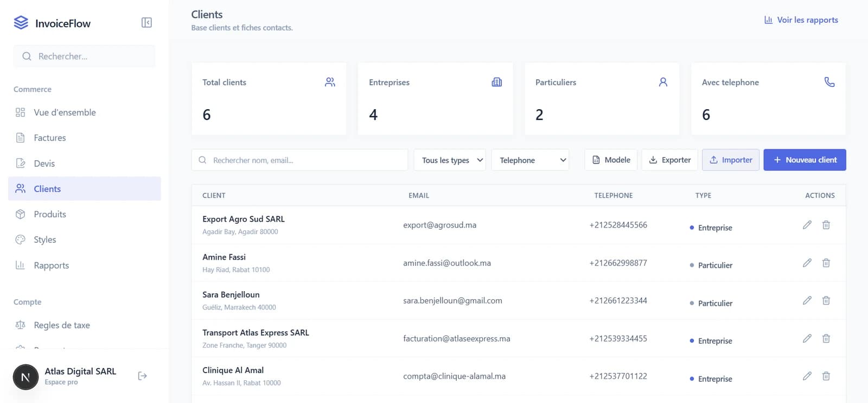Click the phone icon in Avec telephone card
The height and width of the screenshot is (403, 868).
coord(829,82)
